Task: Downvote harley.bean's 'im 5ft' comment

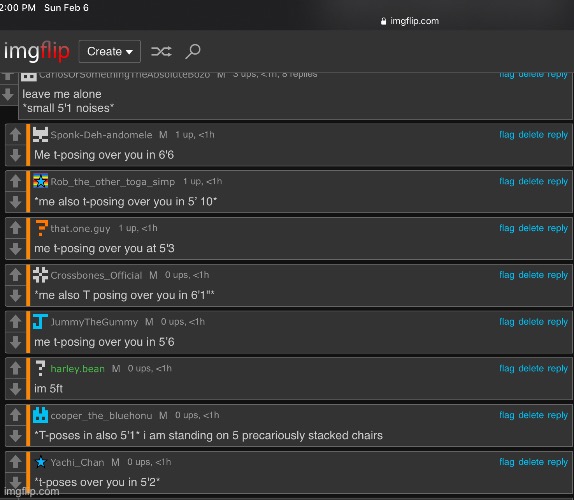Action: pos(15,389)
